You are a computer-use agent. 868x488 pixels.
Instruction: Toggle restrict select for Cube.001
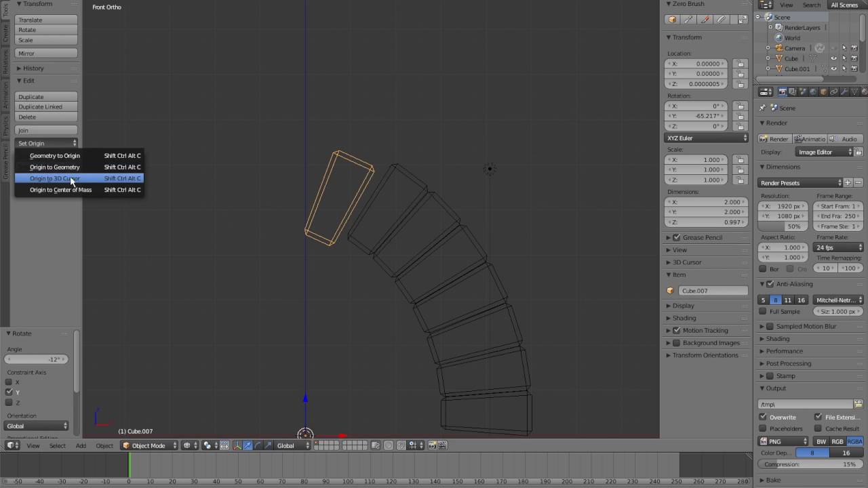[x=844, y=68]
